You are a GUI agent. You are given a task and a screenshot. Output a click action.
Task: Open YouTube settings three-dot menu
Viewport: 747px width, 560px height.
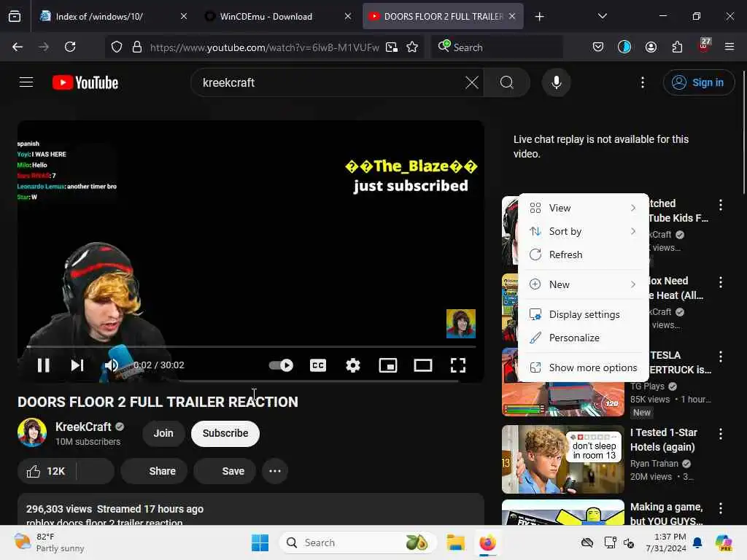click(643, 82)
